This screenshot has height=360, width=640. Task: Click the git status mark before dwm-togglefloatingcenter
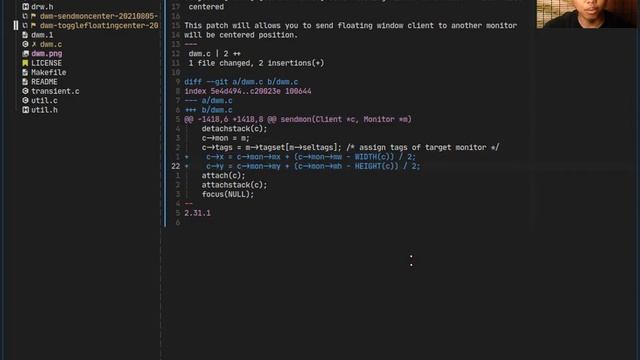pos(25,25)
